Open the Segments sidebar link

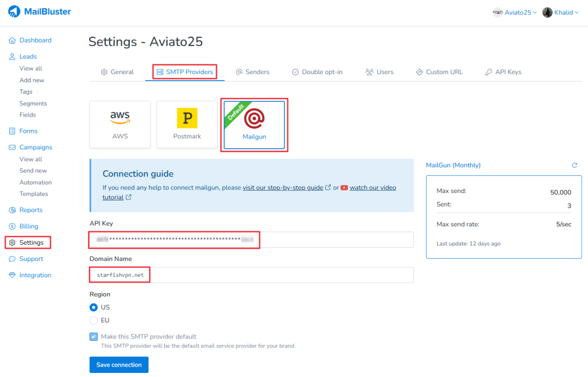[x=33, y=103]
